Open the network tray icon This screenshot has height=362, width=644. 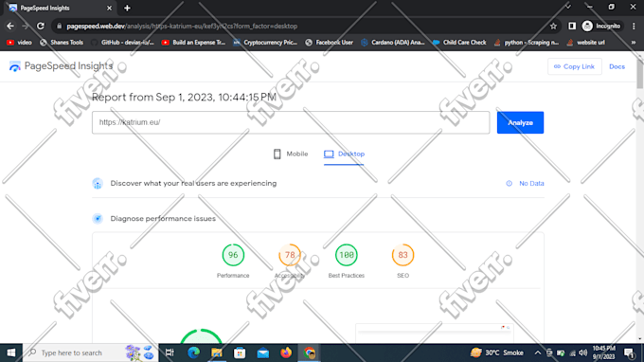[572, 353]
